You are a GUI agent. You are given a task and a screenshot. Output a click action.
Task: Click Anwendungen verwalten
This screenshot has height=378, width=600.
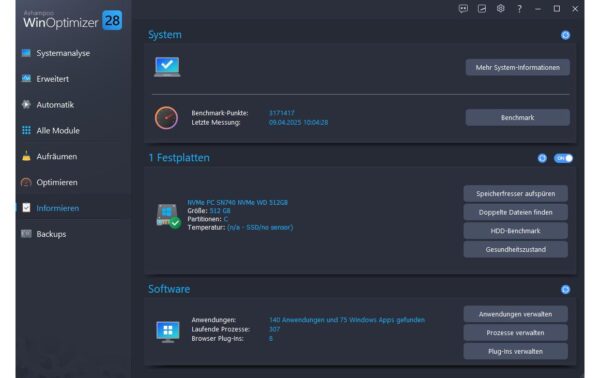click(x=515, y=314)
